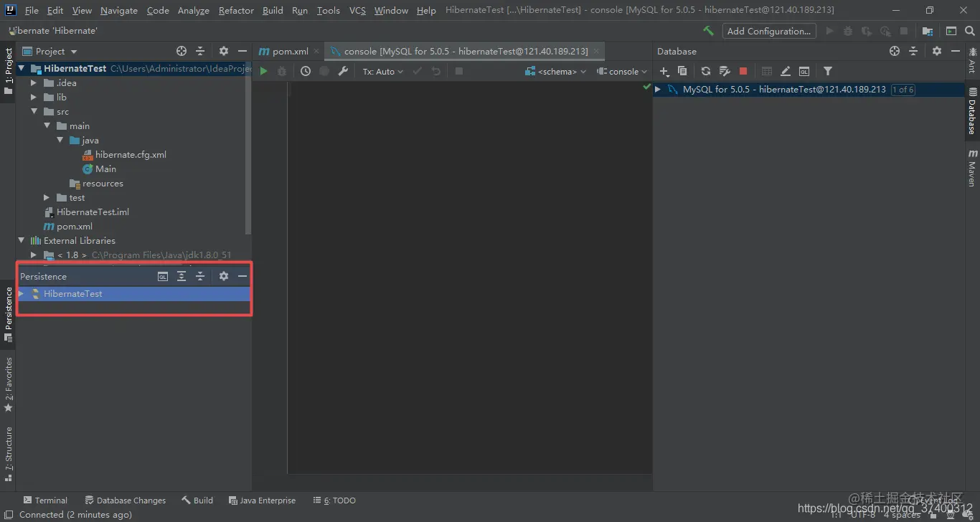The width and height of the screenshot is (980, 522).
Task: Expand the MySQL data source node
Action: [658, 90]
